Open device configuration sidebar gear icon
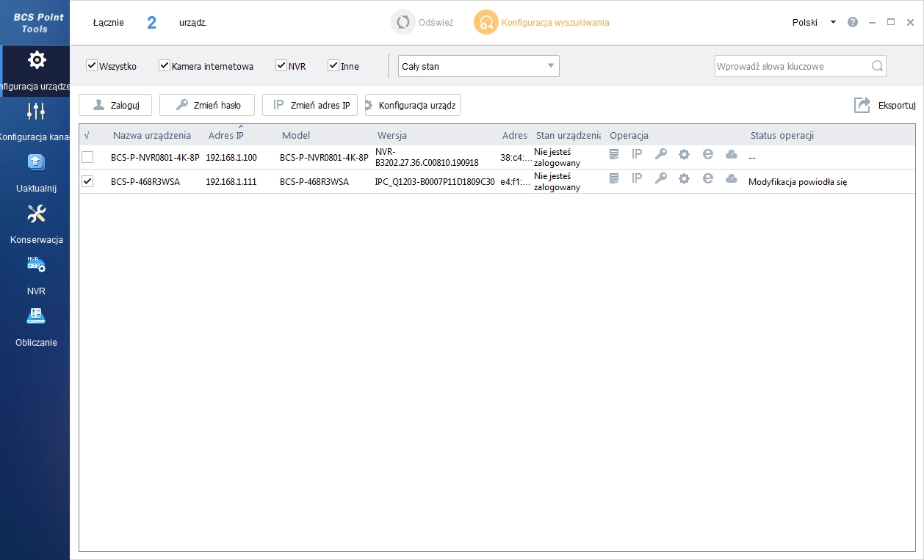 coord(37,60)
